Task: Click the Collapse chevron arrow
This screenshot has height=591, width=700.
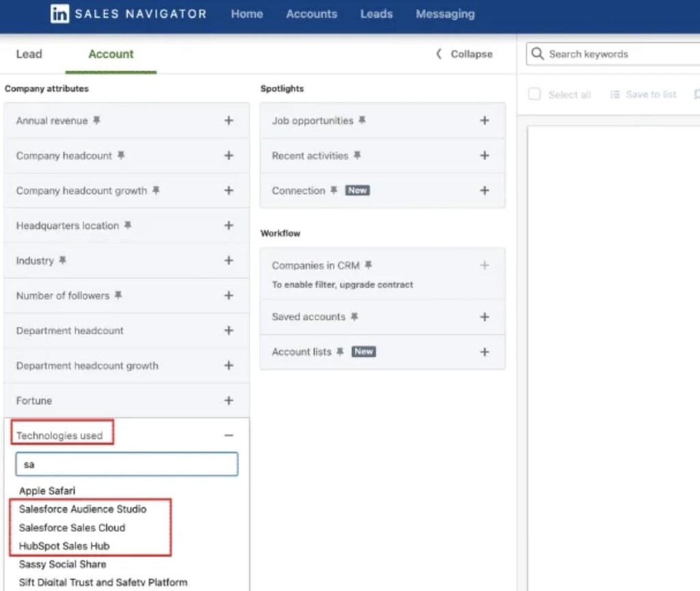Action: point(439,54)
